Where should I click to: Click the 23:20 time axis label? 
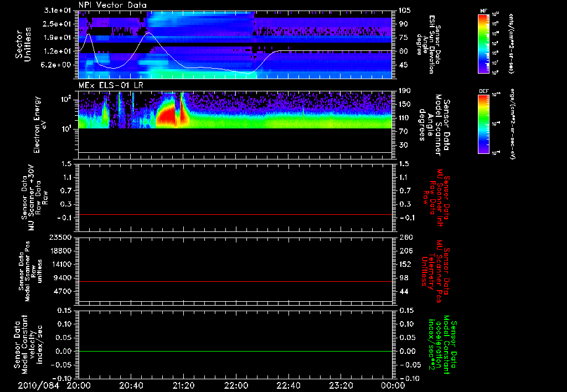tap(341, 385)
